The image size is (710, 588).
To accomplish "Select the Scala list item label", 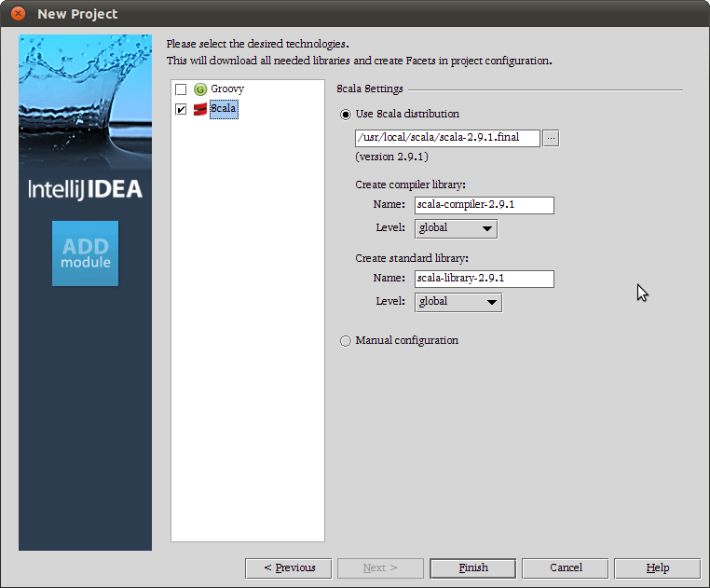I will pos(224,109).
